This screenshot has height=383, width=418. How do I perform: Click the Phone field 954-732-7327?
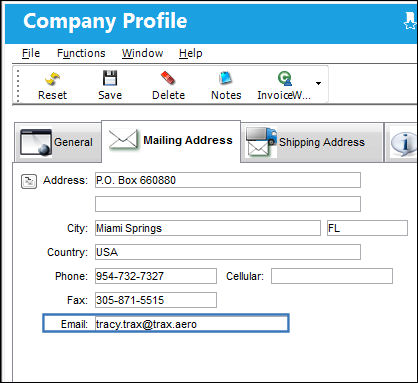coord(156,276)
